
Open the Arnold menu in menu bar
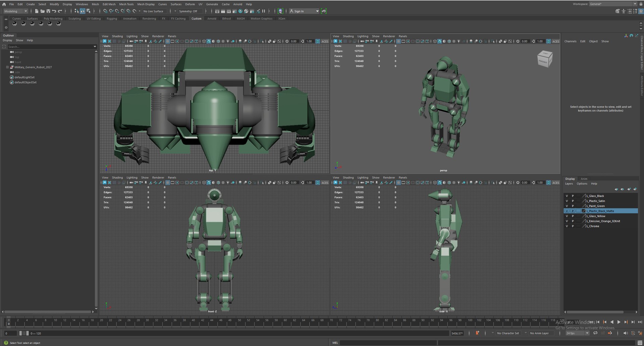(x=237, y=4)
